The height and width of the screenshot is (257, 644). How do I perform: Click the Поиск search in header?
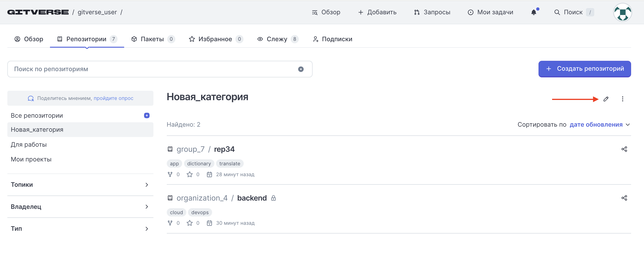[574, 12]
